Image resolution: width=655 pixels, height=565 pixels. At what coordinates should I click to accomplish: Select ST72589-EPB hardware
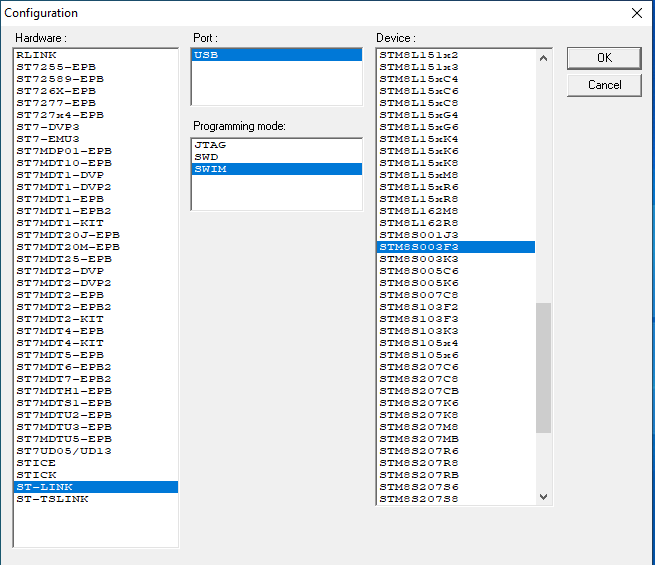point(96,79)
